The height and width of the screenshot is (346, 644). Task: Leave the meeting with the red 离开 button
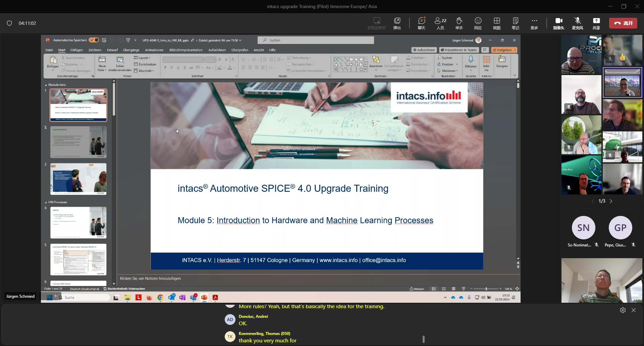(x=623, y=23)
